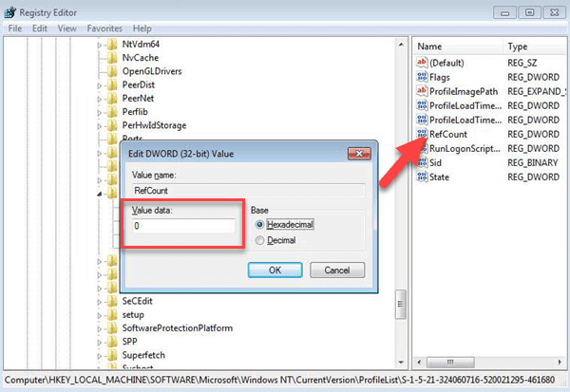Click the (Default) string value icon
Image resolution: width=570 pixels, height=392 pixels.
[422, 63]
